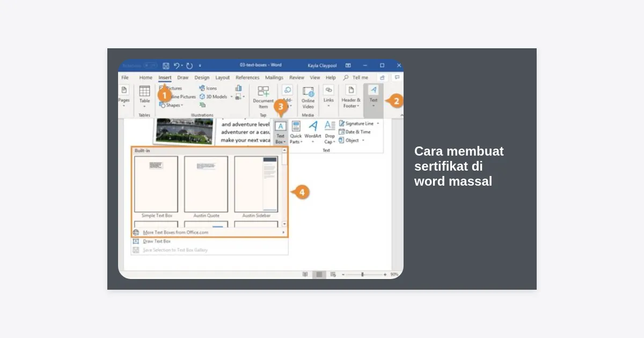Expand the Object dropdown arrow
Screen dimensions: 644x338
363,141
